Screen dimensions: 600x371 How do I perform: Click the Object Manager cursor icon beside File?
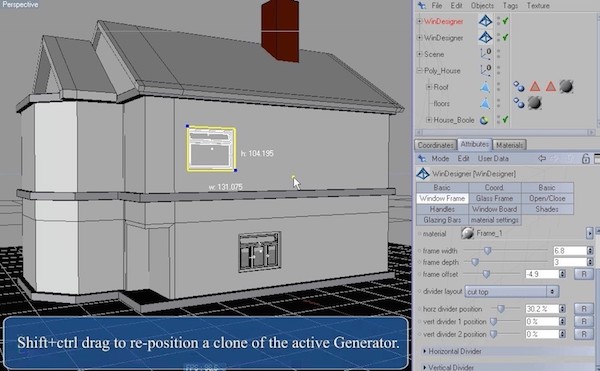click(422, 5)
